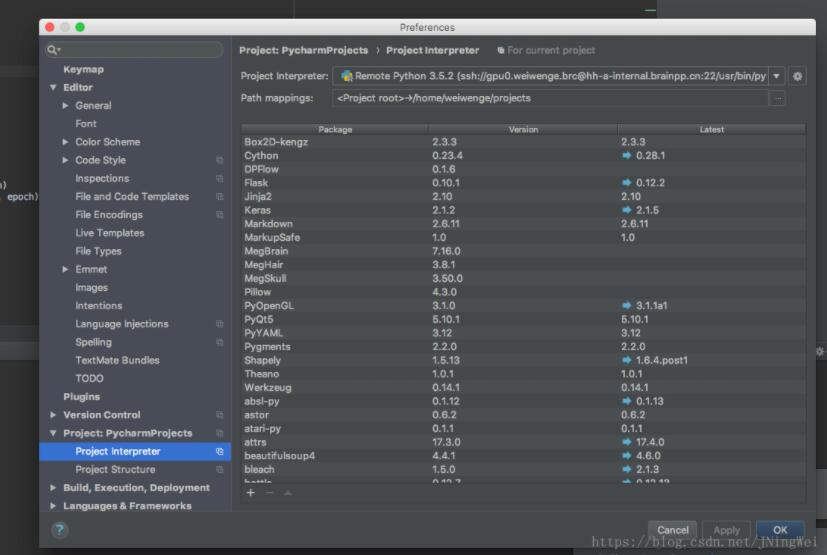Click the Package column header
This screenshot has width=827, height=555.
tap(335, 130)
